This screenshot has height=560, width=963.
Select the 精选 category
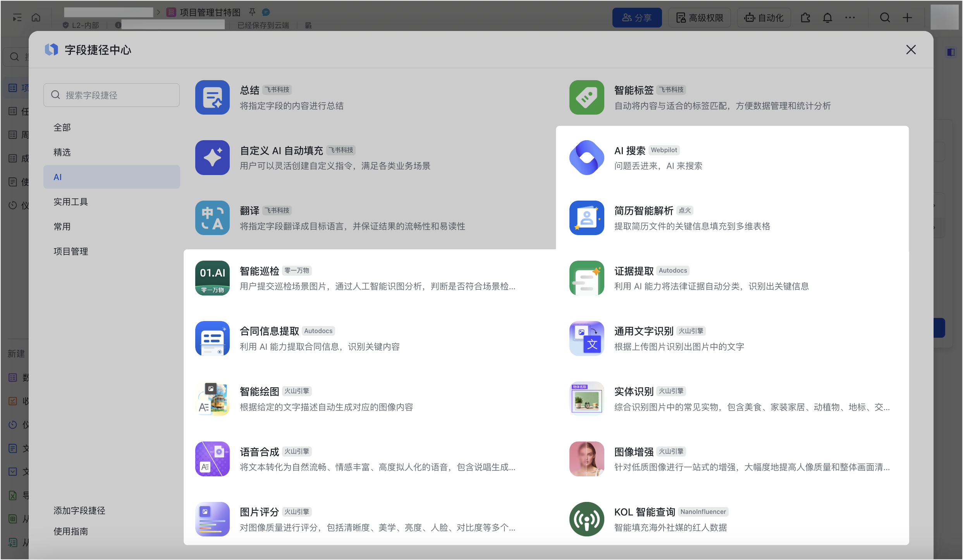112,152
